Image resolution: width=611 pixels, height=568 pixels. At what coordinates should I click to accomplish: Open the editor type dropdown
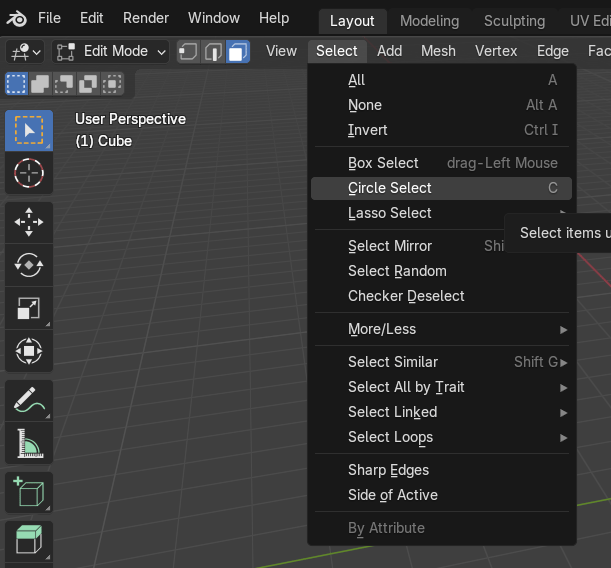coord(25,51)
